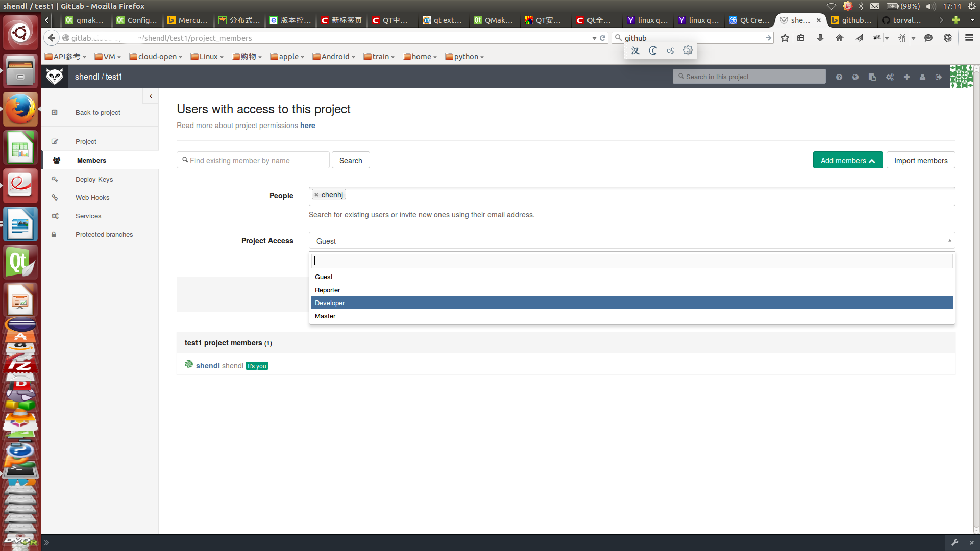This screenshot has height=551, width=980.
Task: Collapse the left sidebar with chevron
Action: pyautogui.click(x=151, y=96)
